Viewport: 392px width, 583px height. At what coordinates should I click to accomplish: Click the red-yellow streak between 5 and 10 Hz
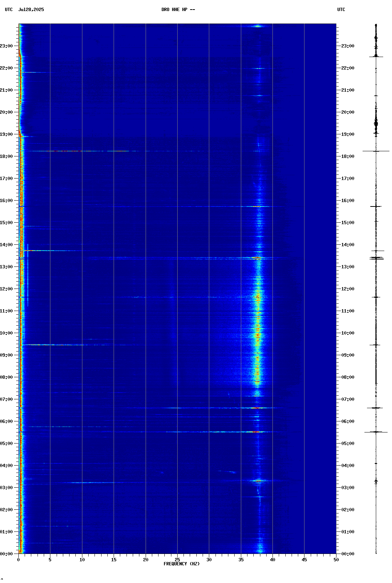tap(66, 151)
